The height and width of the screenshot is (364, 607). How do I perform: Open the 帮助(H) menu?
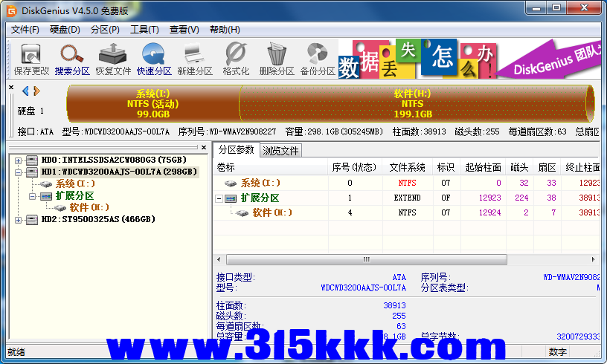pyautogui.click(x=225, y=30)
